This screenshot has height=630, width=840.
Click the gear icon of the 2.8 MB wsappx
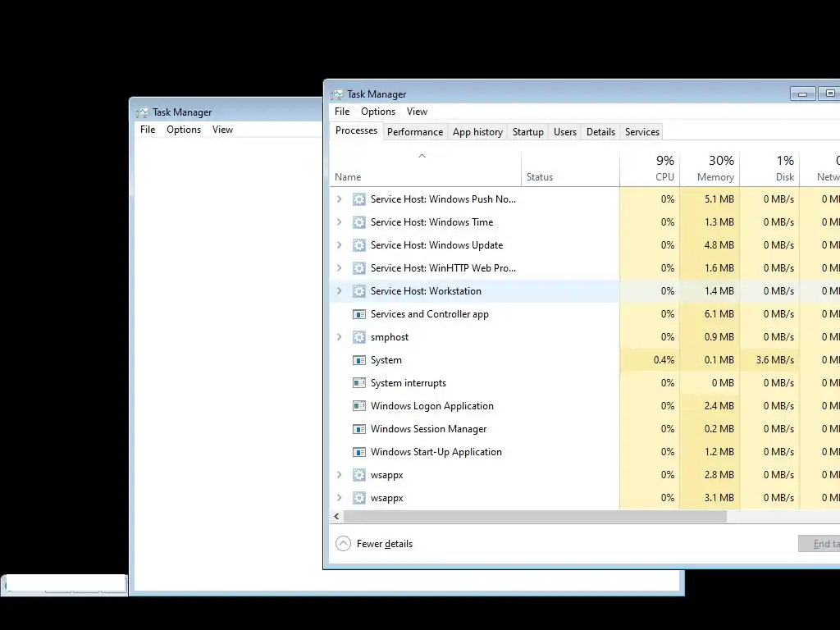[x=359, y=475]
